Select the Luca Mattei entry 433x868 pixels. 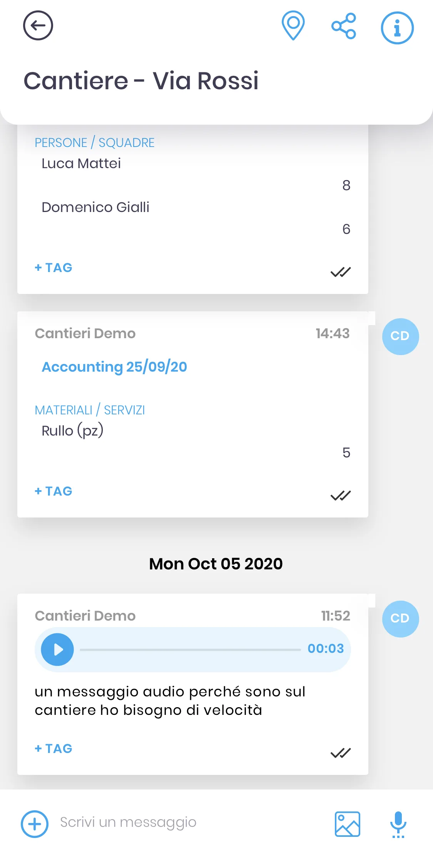(x=81, y=164)
